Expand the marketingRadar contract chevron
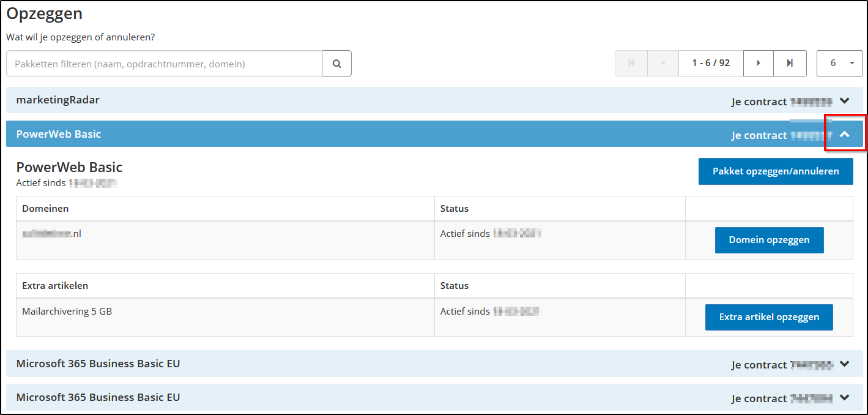Viewport: 868px width, 415px height. (845, 101)
